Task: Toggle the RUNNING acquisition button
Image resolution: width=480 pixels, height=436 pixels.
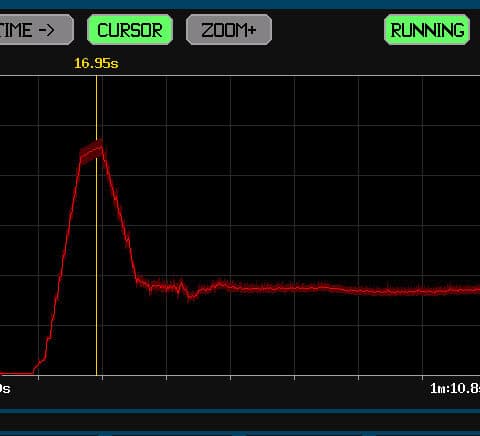Action: click(x=427, y=30)
